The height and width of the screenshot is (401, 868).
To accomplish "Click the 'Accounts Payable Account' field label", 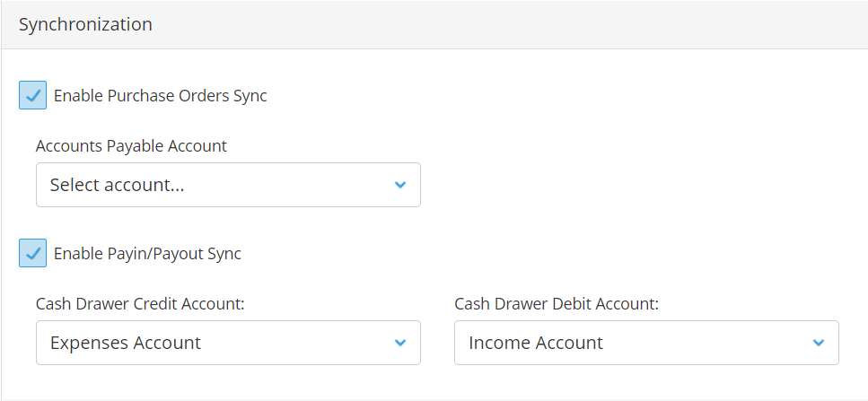I will point(131,146).
